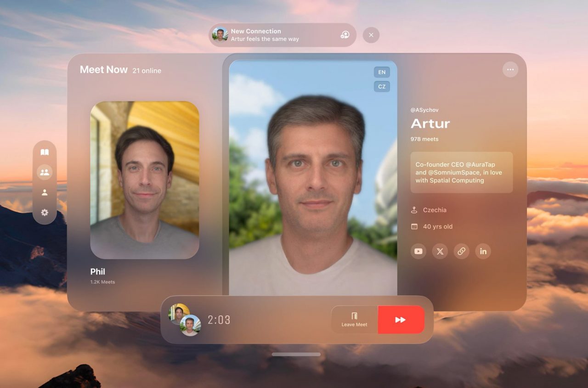Screen dimensions: 588x388
Task: Switch subtitles to CZ language
Action: coord(381,86)
